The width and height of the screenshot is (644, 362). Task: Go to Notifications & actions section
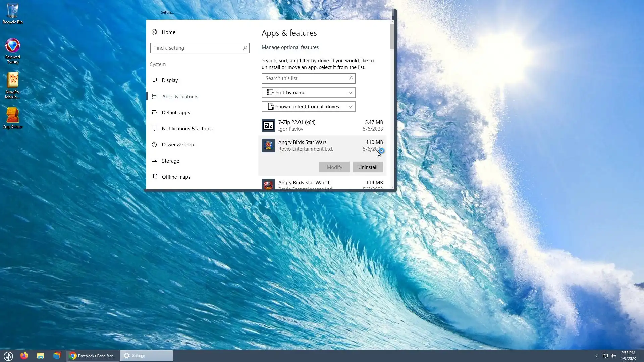(x=187, y=129)
